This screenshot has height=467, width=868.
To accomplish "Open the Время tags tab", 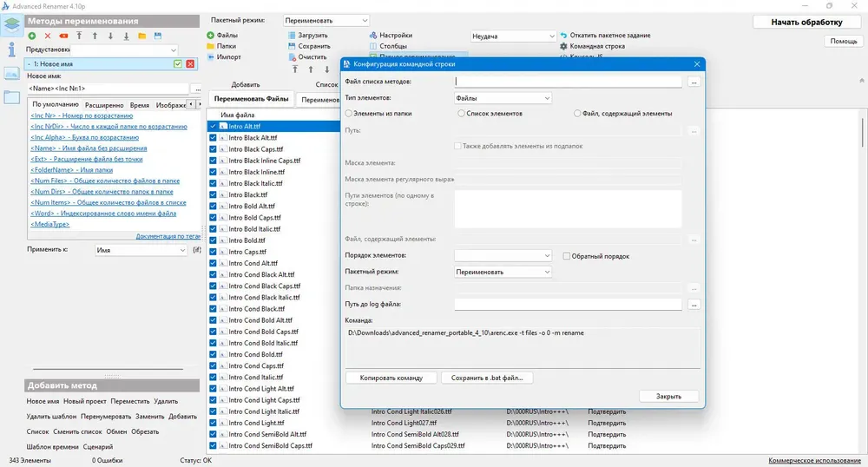I will point(140,105).
